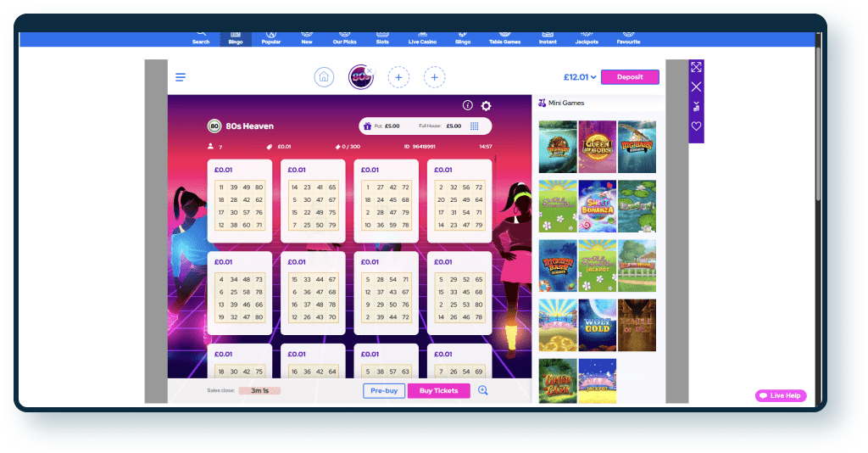Image resolution: width=868 pixels, height=453 pixels.
Task: Click the Deposit button
Action: click(630, 77)
